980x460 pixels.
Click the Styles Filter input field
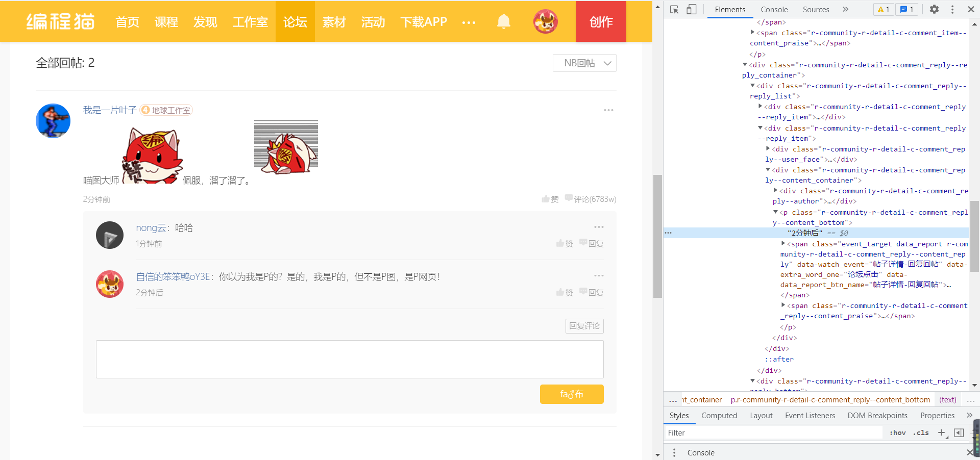pos(774,432)
